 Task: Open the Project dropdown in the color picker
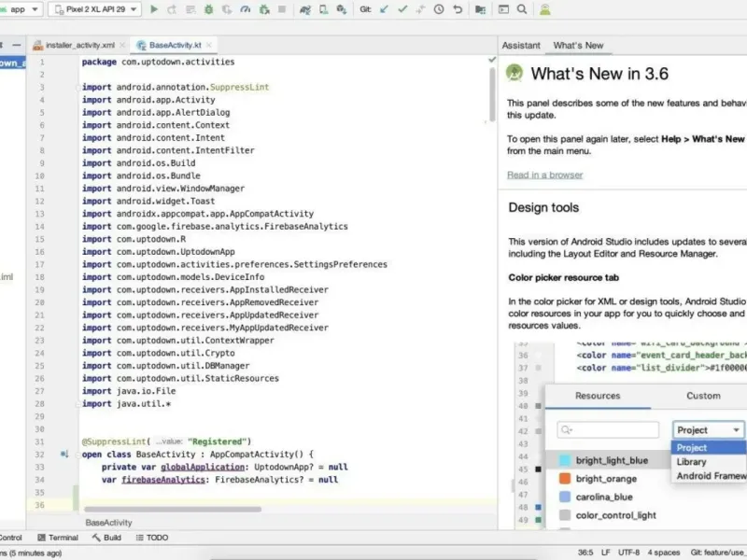coord(709,430)
